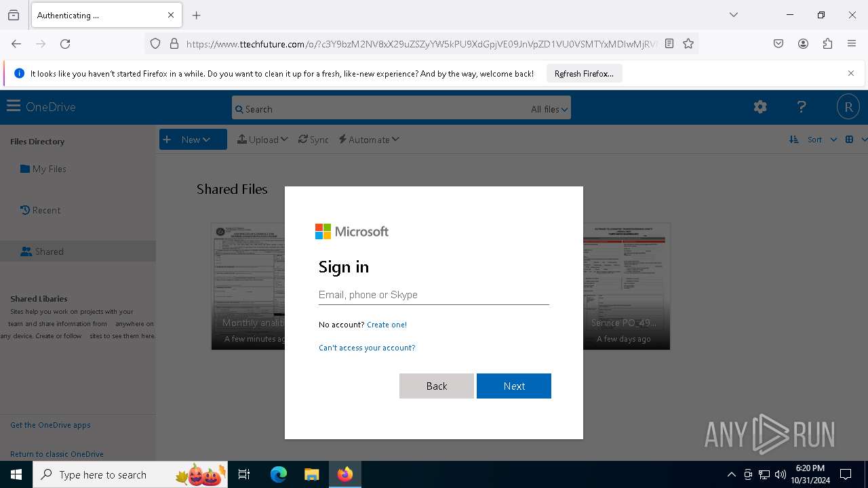Open Task View on taskbar
The height and width of the screenshot is (488, 868).
click(244, 474)
